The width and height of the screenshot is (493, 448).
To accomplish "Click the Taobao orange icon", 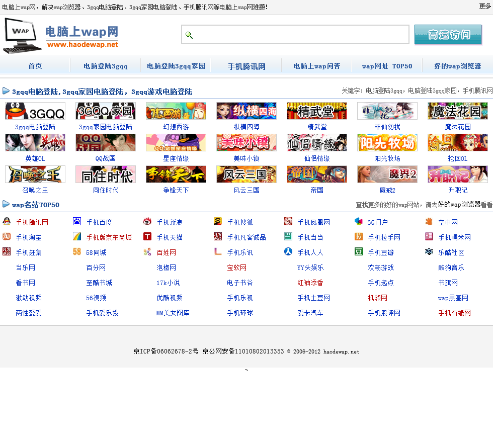I will (x=7, y=236).
